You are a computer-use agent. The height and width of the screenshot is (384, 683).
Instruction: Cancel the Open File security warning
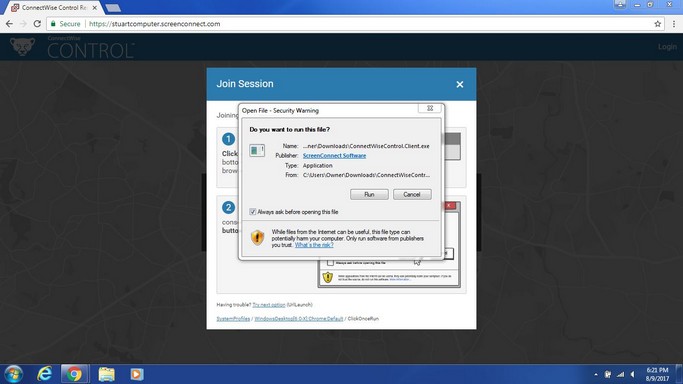coord(412,194)
